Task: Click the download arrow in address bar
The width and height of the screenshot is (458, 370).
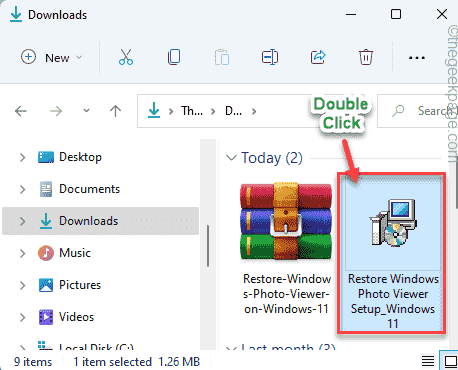Action: [154, 110]
